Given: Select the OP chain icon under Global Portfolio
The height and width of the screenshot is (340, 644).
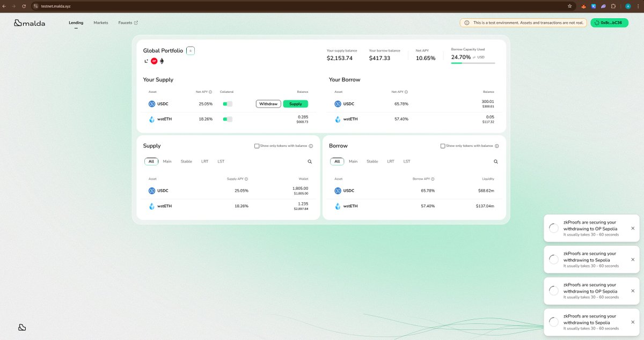Looking at the screenshot, I should pyautogui.click(x=154, y=61).
